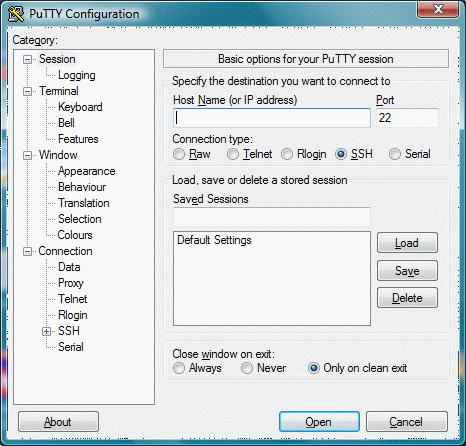
Task: Click the PuTTY icon in title bar
Action: [16, 14]
